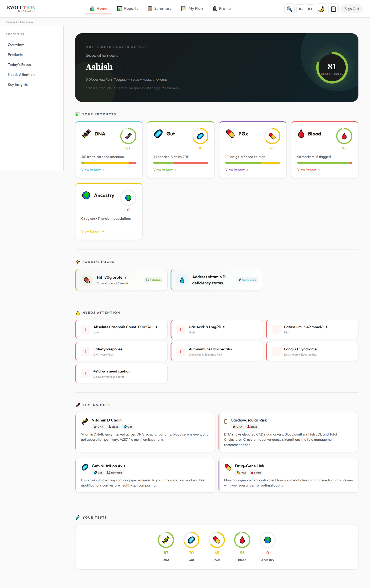
Task: Click the Blood drop icon
Action: coord(301,134)
